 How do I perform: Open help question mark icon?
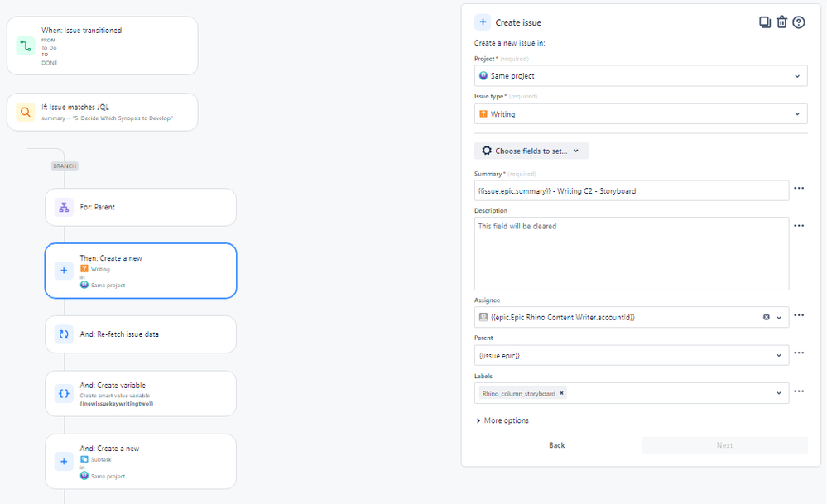point(799,22)
